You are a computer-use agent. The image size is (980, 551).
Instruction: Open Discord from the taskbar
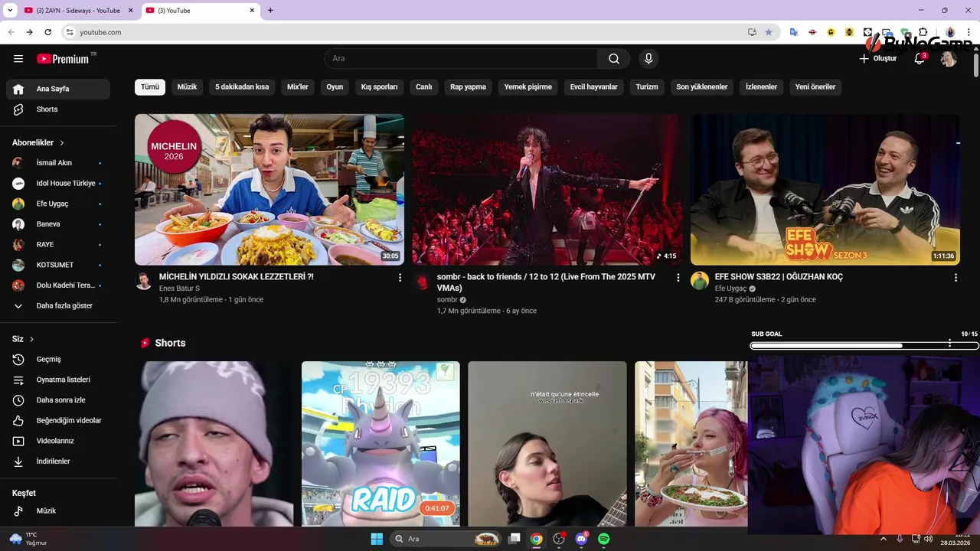pos(581,539)
